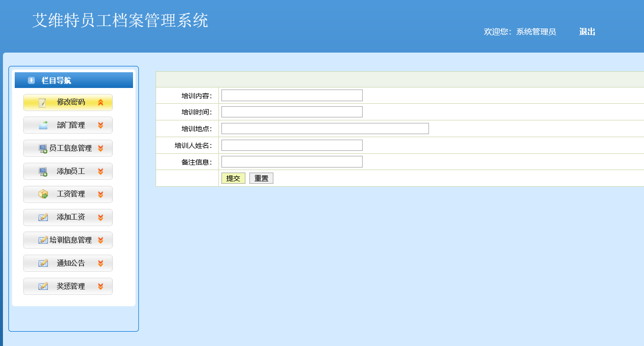Click the computer icon beside 员工信息管理
The height and width of the screenshot is (346, 644).
click(x=43, y=148)
